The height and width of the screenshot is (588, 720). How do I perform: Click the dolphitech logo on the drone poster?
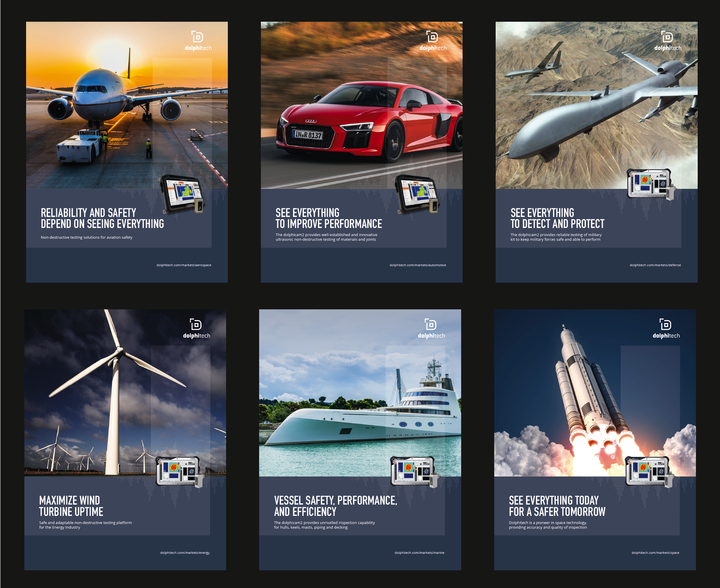[x=668, y=41]
